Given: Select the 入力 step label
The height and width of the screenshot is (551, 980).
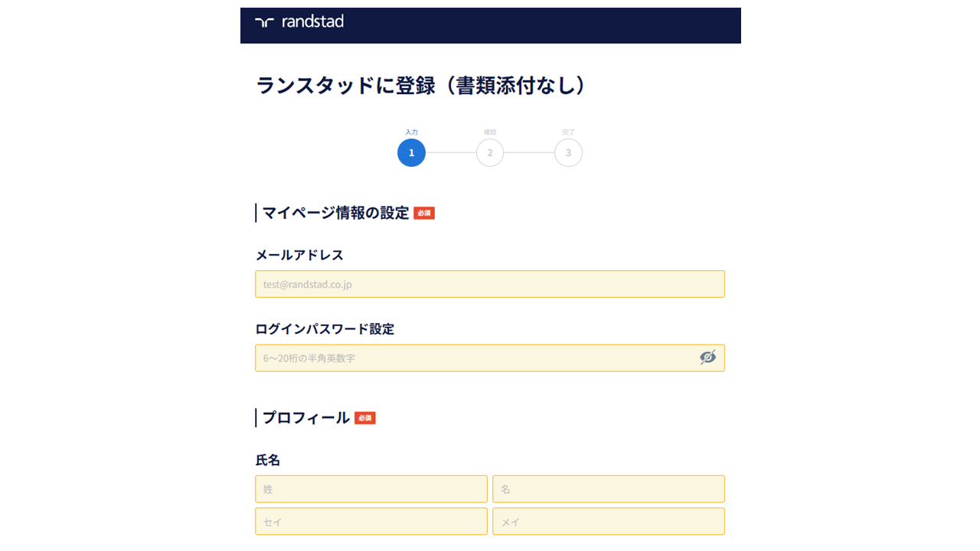Looking at the screenshot, I should pos(411,131).
